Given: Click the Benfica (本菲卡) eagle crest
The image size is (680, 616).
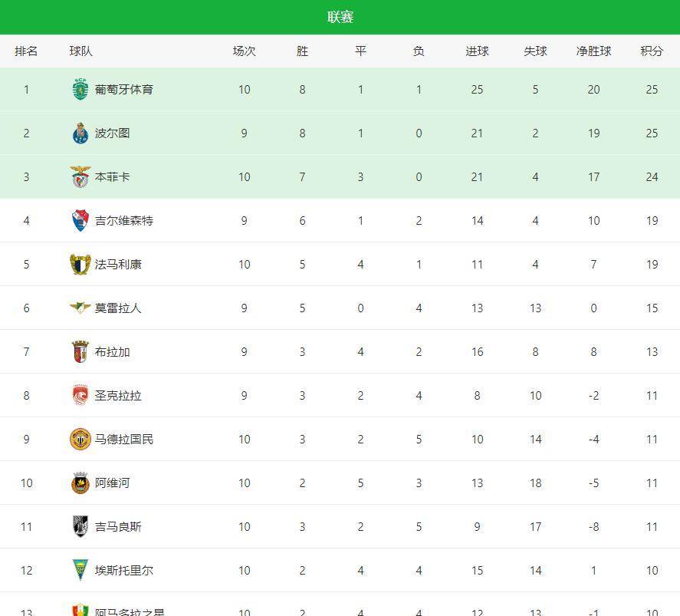Looking at the screenshot, I should (80, 176).
